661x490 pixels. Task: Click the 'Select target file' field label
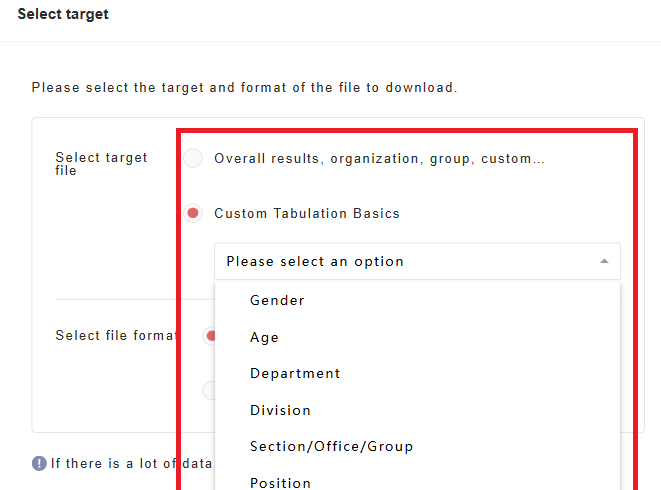(x=101, y=164)
